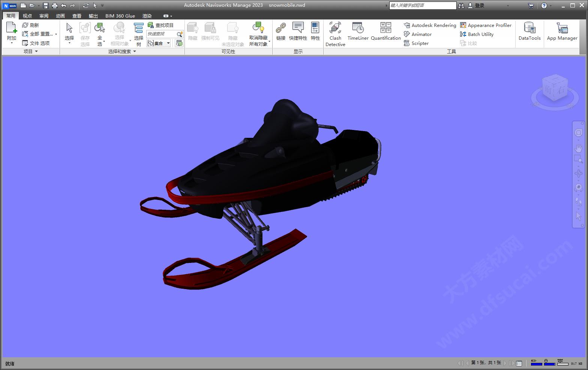This screenshot has width=588, height=370.
Task: Switch to the Render (渲染) tab
Action: pyautogui.click(x=147, y=16)
